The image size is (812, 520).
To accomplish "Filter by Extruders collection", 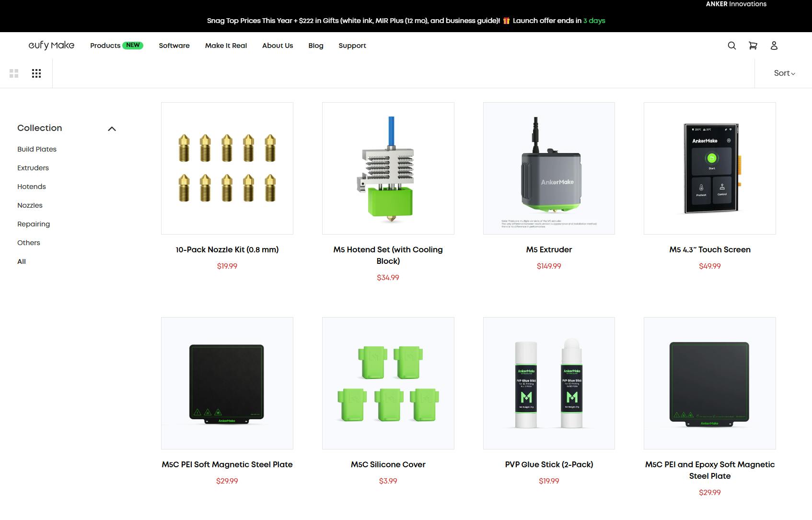I will point(33,168).
